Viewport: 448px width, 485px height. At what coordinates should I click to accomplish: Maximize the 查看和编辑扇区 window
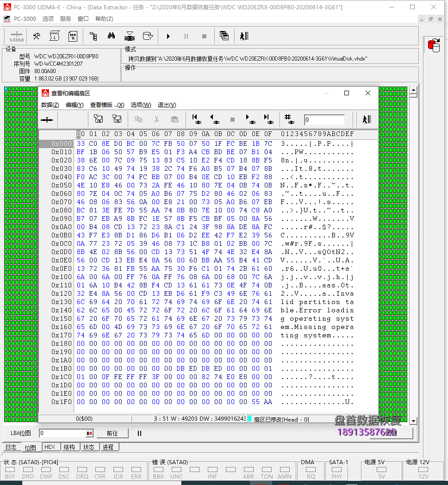point(347,93)
